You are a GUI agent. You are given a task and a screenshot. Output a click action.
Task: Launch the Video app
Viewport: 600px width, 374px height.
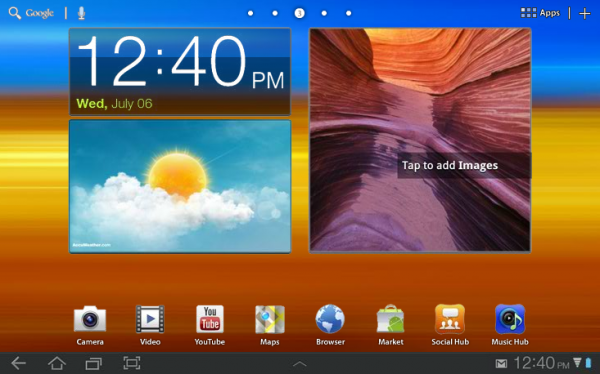(150, 325)
